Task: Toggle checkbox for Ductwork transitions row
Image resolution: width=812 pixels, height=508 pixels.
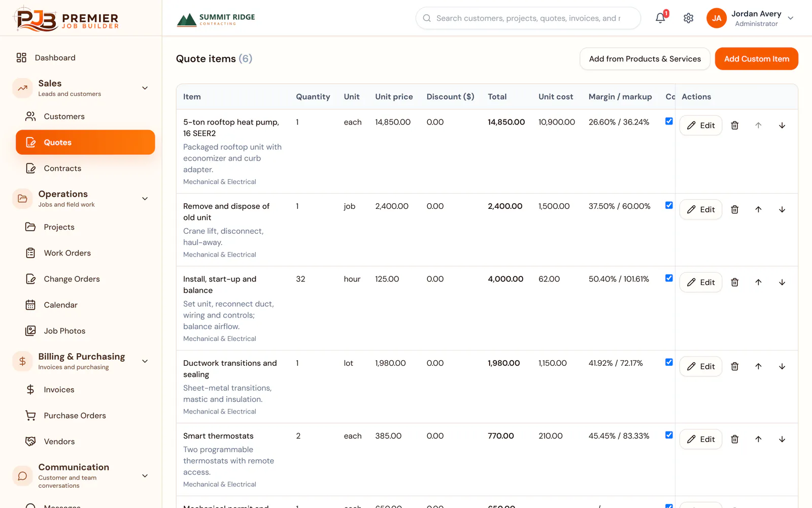Action: click(x=669, y=362)
